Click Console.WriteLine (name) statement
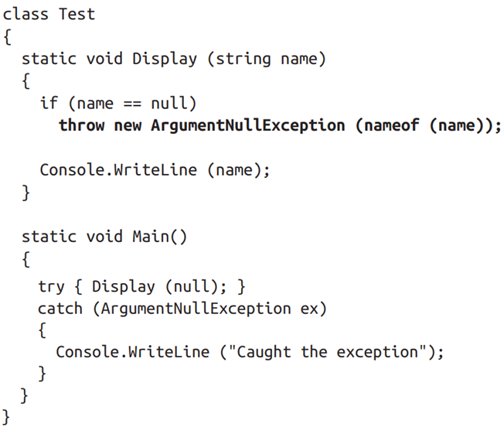The width and height of the screenshot is (504, 427). pos(155,170)
